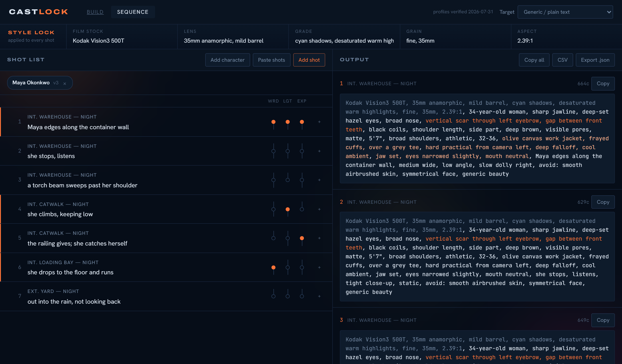Click the Paste shots button

click(271, 60)
